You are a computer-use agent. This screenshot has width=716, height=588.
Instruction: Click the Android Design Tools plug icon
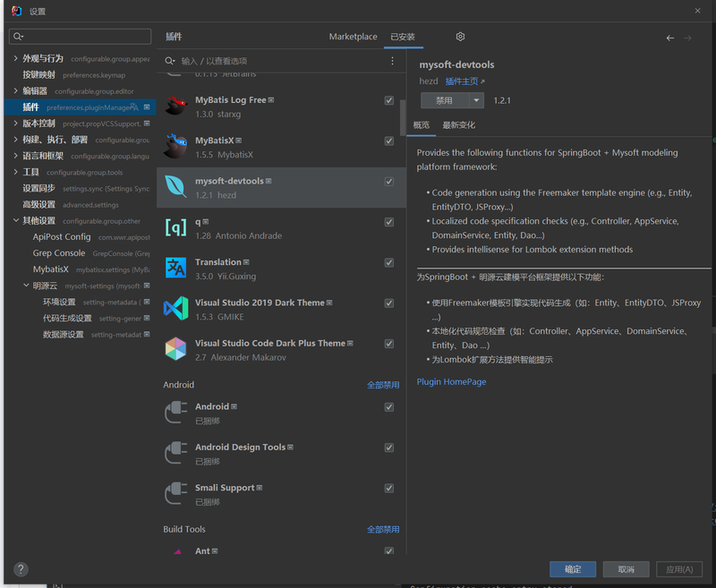175,453
